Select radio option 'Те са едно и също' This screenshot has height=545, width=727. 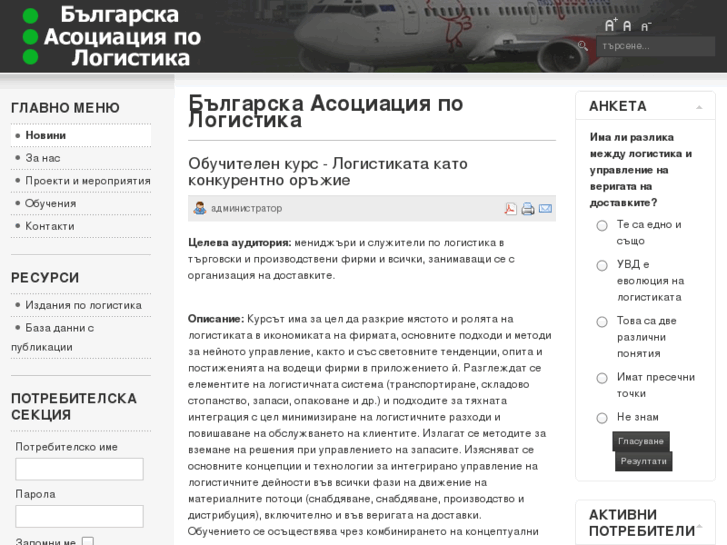click(602, 226)
